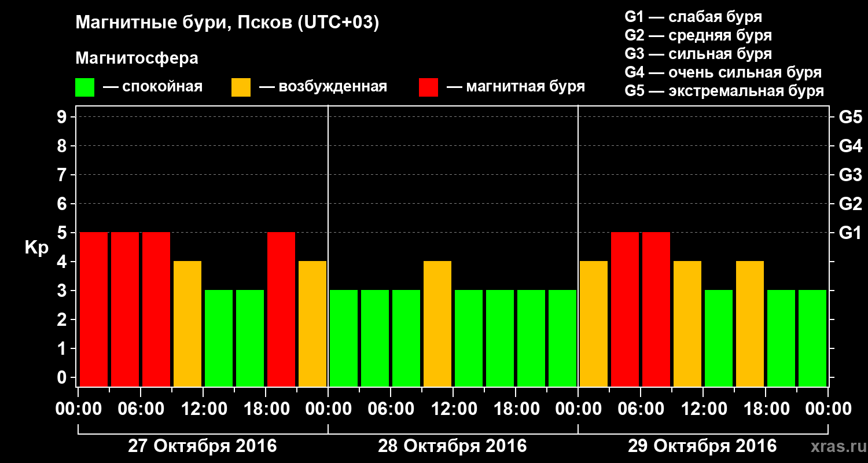Select the 'G3 — сильная буря' legend line
The width and height of the screenshot is (868, 463).
698,54
